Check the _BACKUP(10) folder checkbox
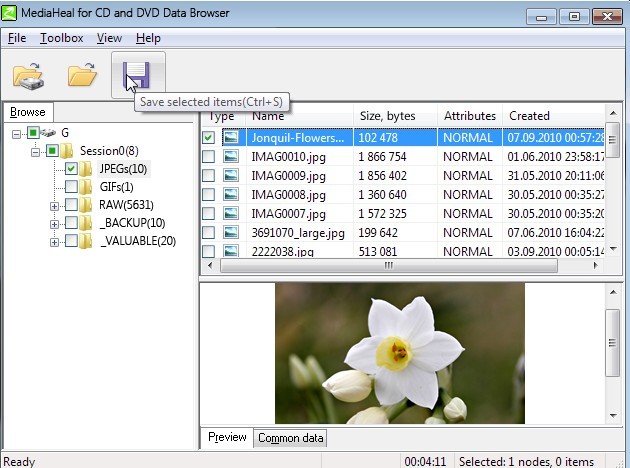 [71, 223]
